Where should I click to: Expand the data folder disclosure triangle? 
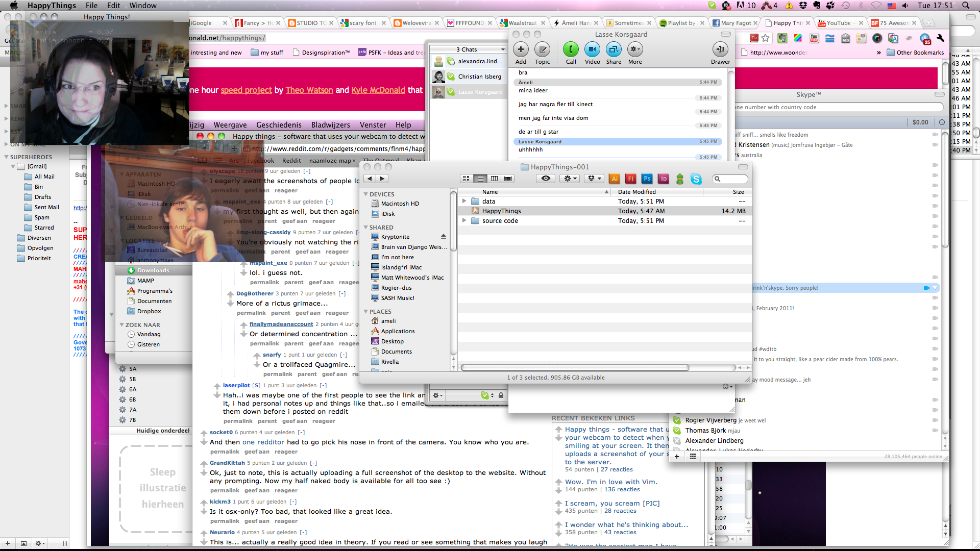464,201
